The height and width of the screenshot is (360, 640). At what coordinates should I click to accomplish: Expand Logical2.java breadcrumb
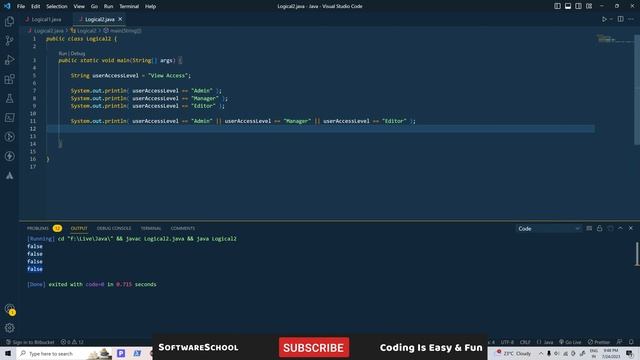pos(46,31)
